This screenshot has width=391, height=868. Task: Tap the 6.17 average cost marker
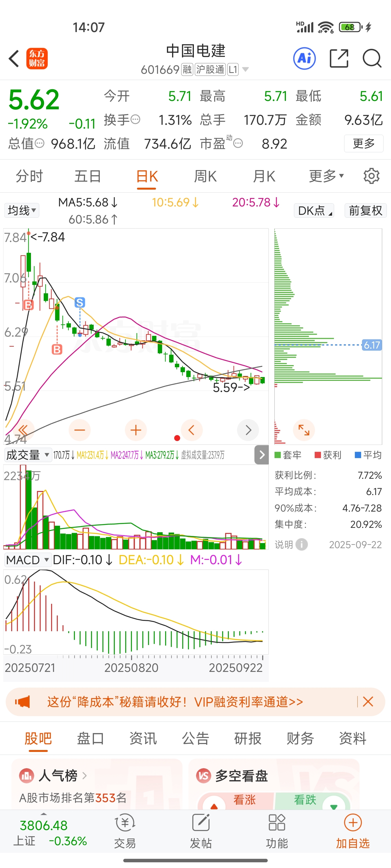(x=372, y=345)
